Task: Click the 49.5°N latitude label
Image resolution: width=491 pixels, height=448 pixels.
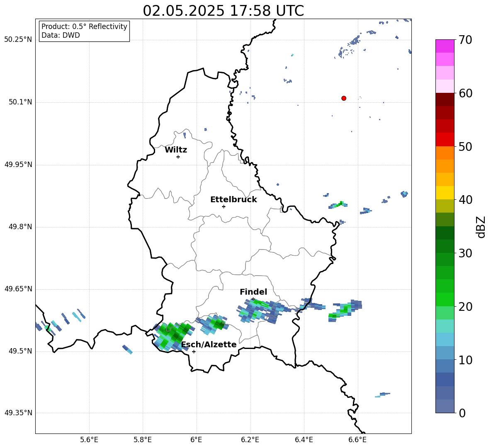Action: tap(20, 351)
